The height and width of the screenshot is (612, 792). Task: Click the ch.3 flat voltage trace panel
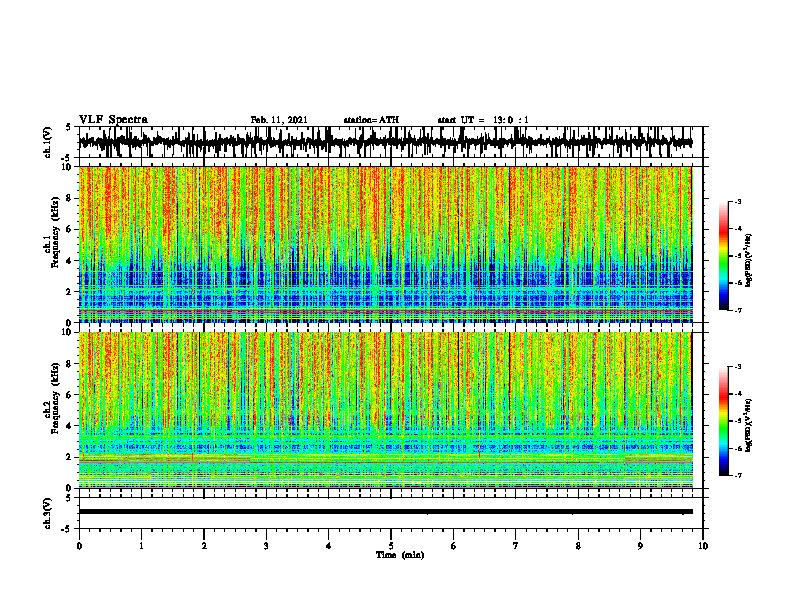390,513
